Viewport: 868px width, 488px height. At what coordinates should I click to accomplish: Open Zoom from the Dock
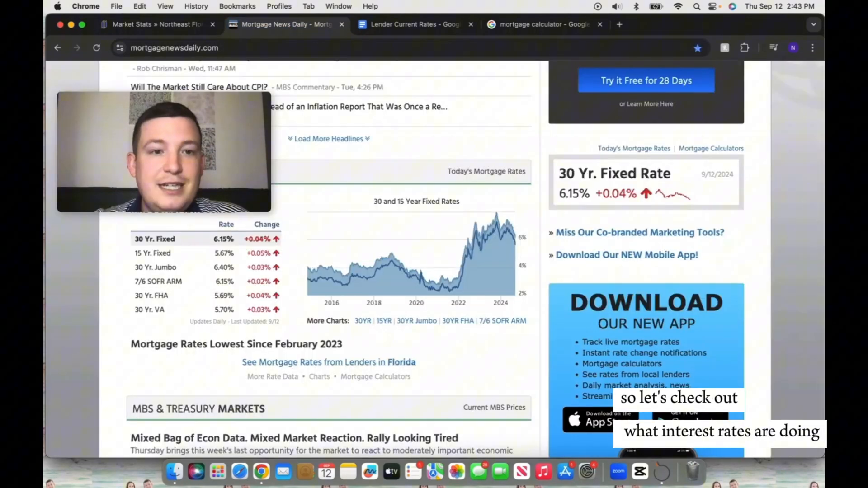click(x=618, y=472)
